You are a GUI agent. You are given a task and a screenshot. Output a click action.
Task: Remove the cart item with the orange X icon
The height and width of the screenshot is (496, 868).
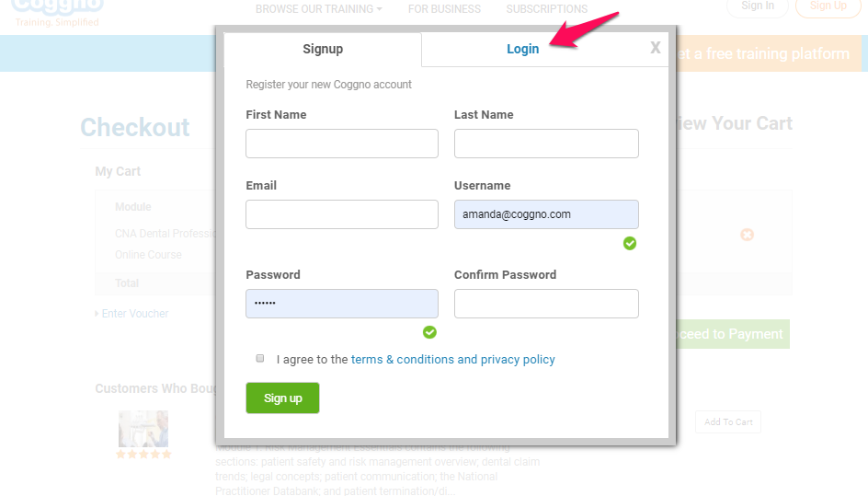point(747,235)
